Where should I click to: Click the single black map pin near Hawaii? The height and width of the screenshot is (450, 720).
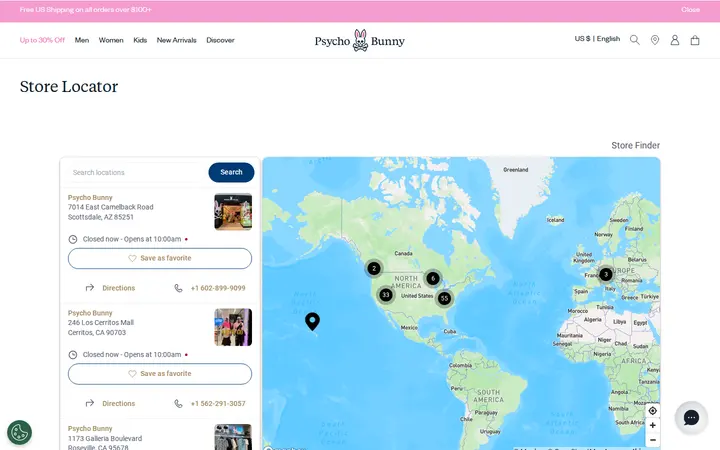(x=312, y=321)
